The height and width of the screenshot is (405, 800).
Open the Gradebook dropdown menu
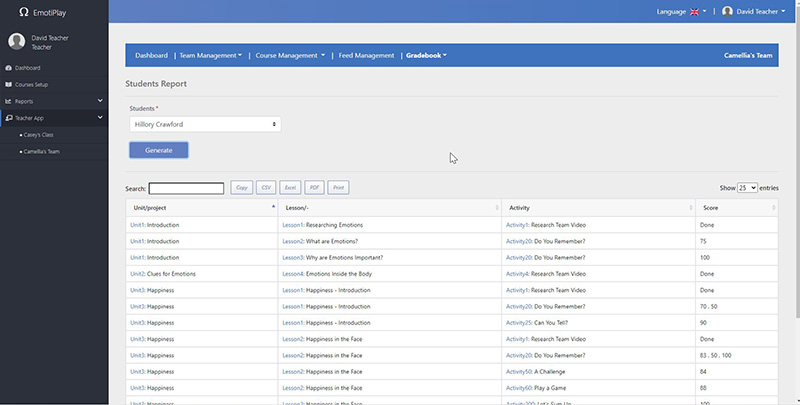click(x=426, y=56)
